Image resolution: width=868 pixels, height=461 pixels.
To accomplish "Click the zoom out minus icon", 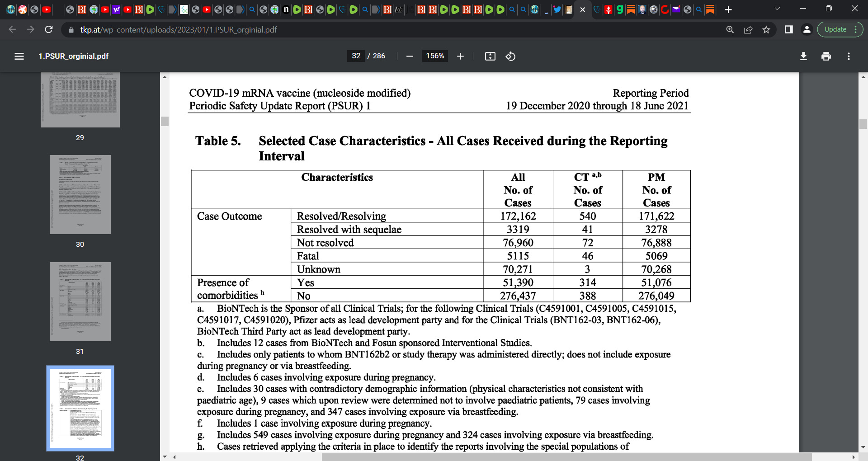I will pyautogui.click(x=410, y=56).
